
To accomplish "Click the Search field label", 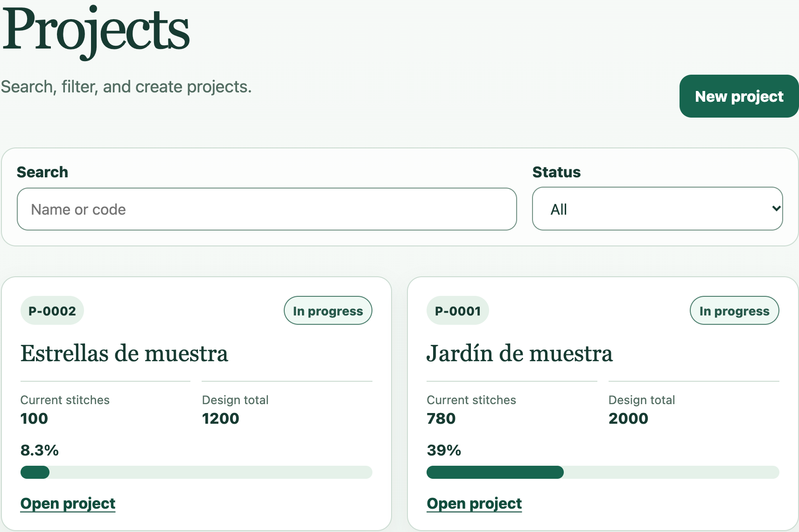I will click(42, 172).
